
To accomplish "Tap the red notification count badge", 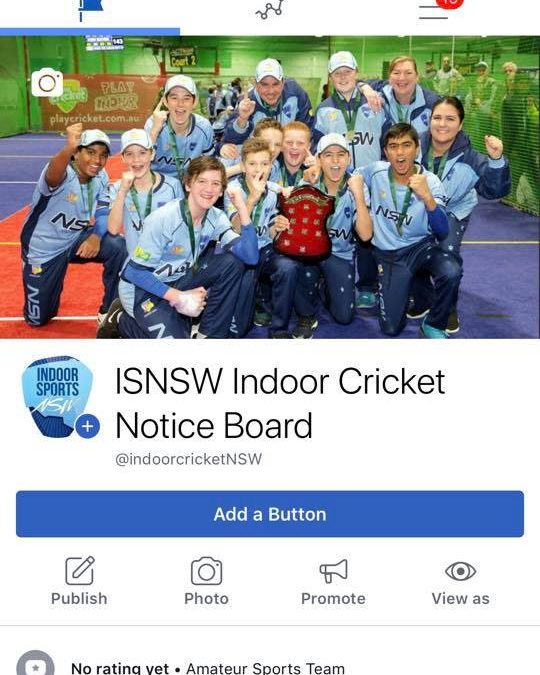I will (x=450, y=3).
